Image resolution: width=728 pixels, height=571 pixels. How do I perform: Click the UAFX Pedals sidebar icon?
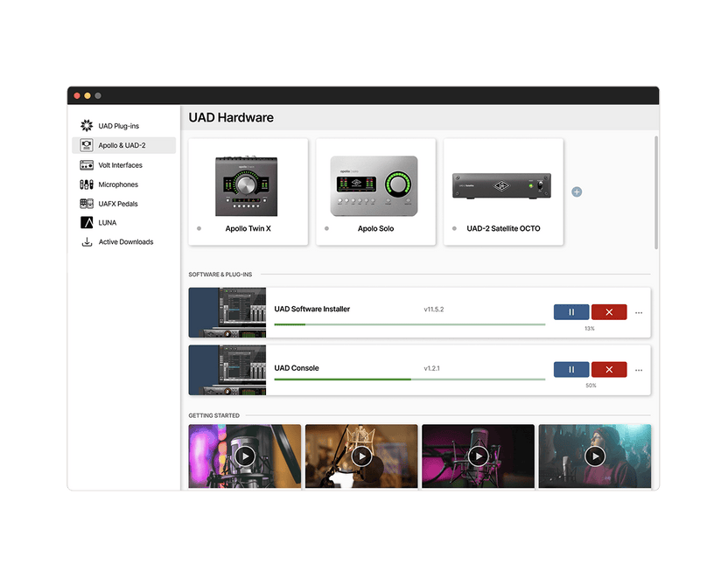coord(86,203)
